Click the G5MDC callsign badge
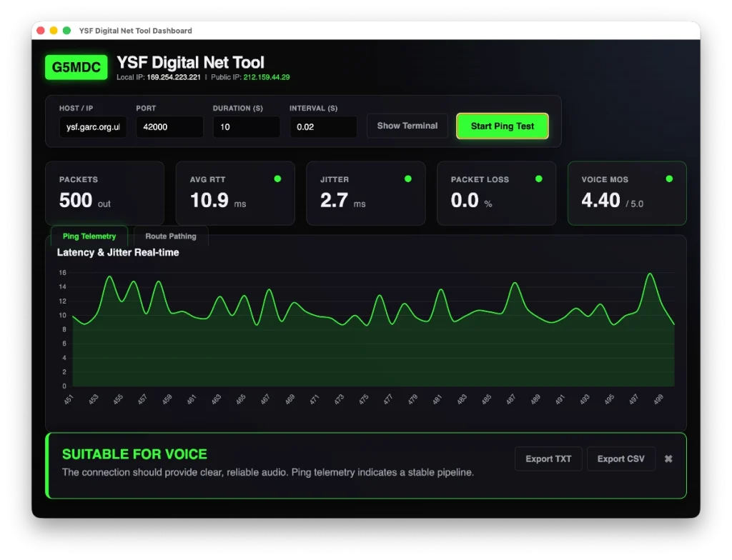 tap(76, 67)
